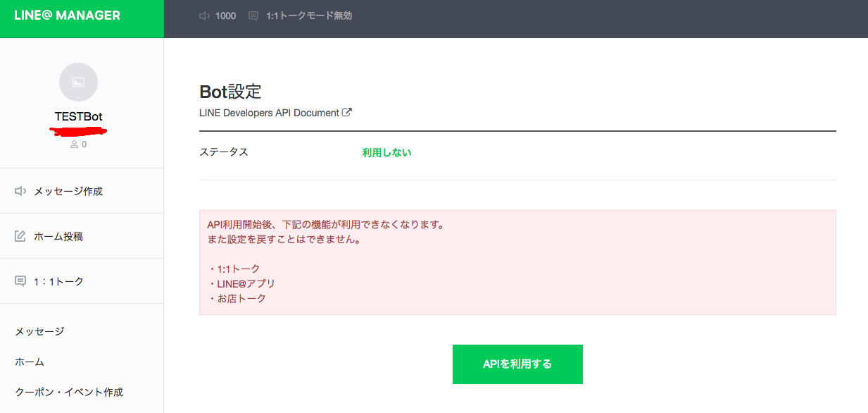Click the LINE@ MANAGER logo

(x=68, y=16)
